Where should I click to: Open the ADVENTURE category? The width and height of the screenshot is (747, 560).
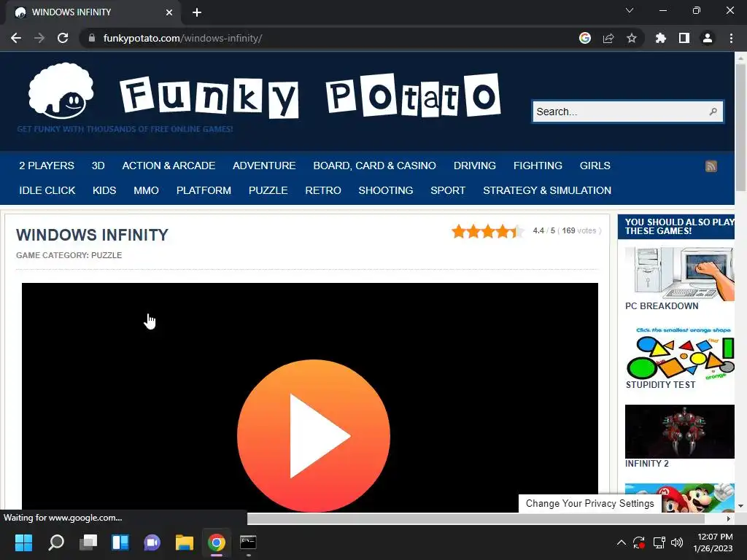[x=264, y=166]
